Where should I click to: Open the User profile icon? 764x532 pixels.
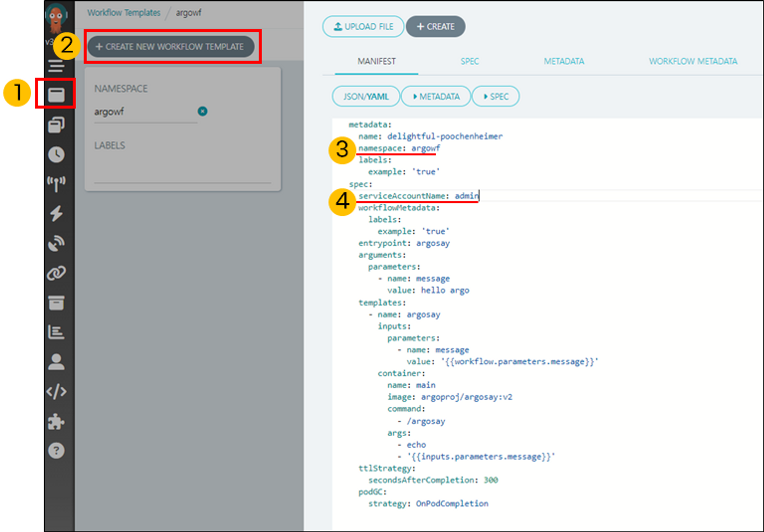tap(56, 362)
